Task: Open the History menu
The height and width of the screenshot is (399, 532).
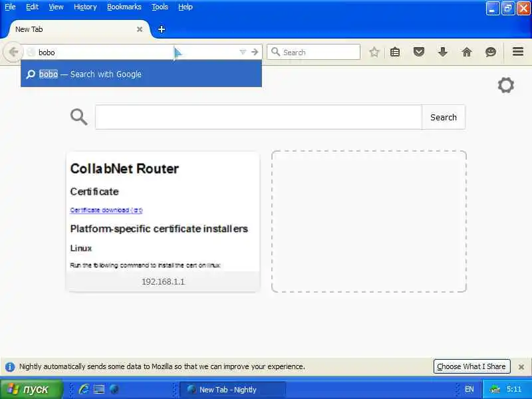Action: pyautogui.click(x=85, y=7)
